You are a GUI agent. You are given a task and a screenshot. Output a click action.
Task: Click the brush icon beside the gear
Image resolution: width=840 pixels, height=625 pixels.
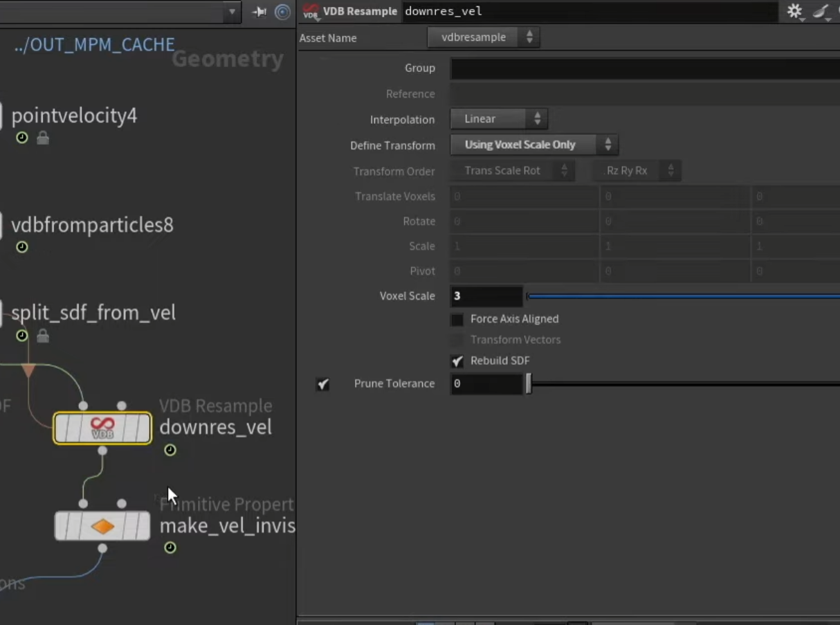821,11
